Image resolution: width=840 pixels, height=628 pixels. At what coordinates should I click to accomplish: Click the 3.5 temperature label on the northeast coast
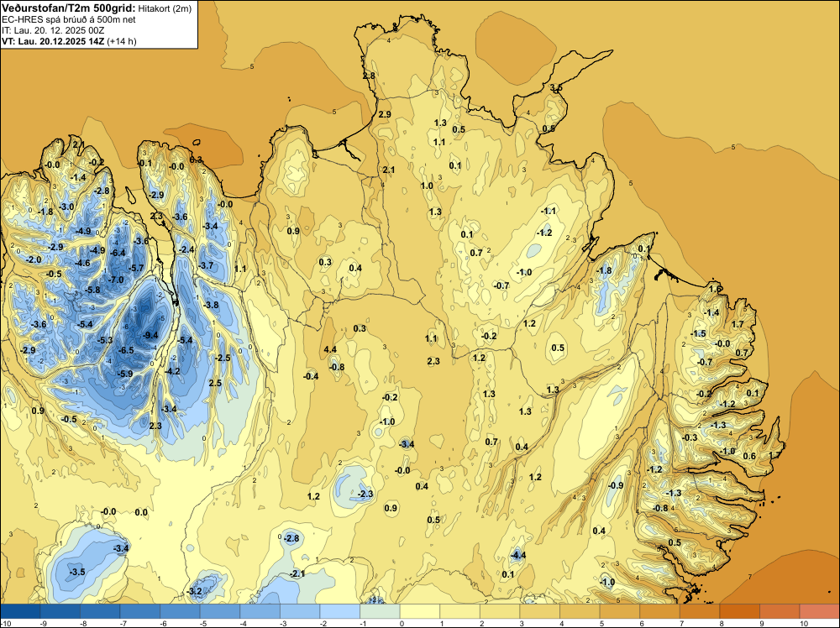(x=556, y=88)
